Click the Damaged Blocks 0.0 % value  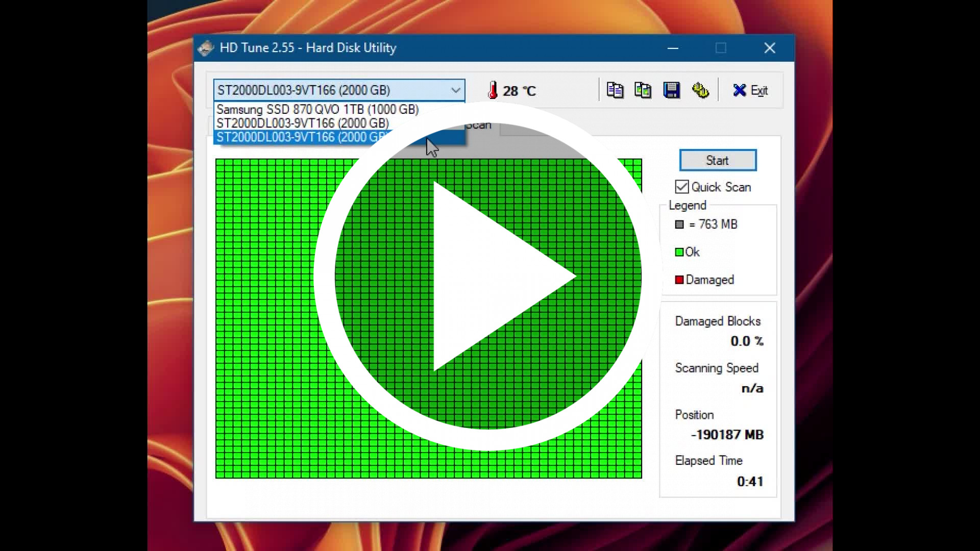(x=747, y=341)
